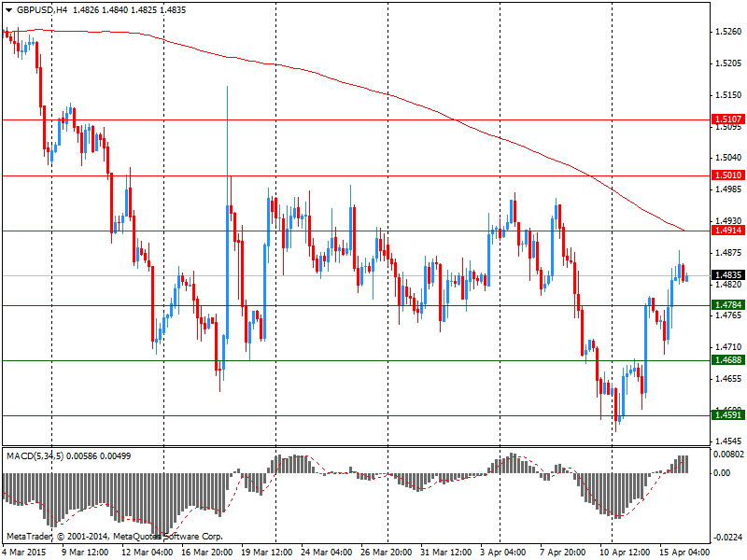747x560 pixels.
Task: Select the 1.5205 price scale value
Action: (x=728, y=63)
